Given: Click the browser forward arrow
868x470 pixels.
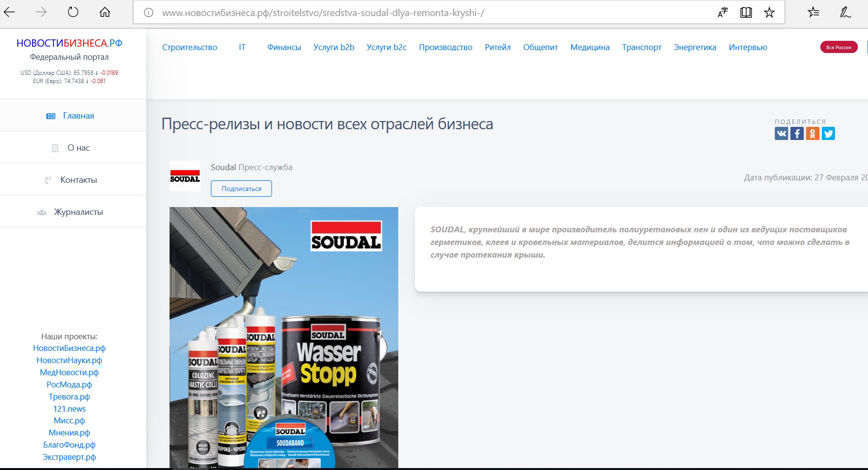Looking at the screenshot, I should tap(41, 12).
